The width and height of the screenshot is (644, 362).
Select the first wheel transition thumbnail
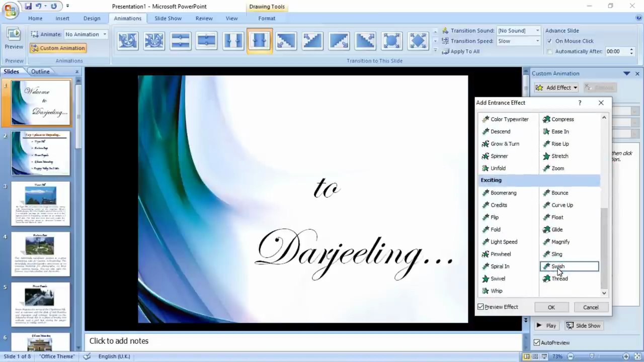click(128, 41)
